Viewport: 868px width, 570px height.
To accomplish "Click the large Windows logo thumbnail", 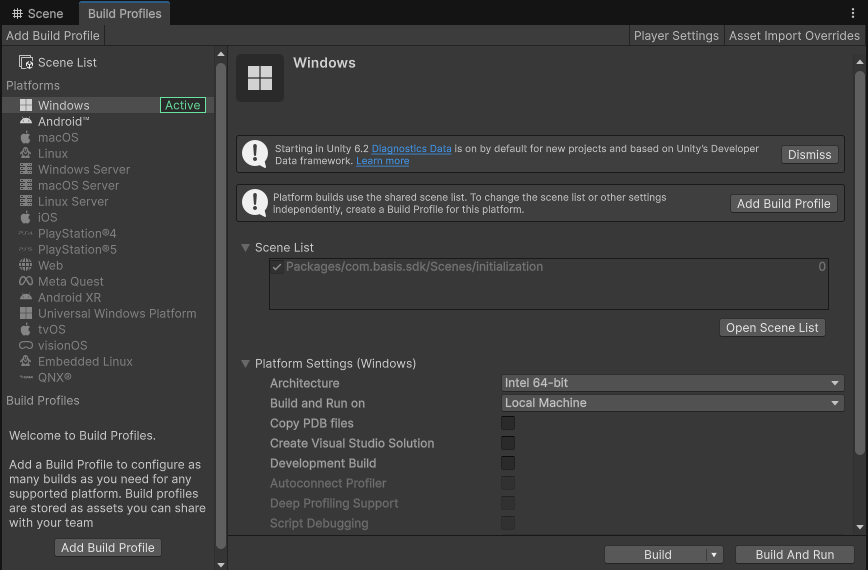I will tap(260, 78).
